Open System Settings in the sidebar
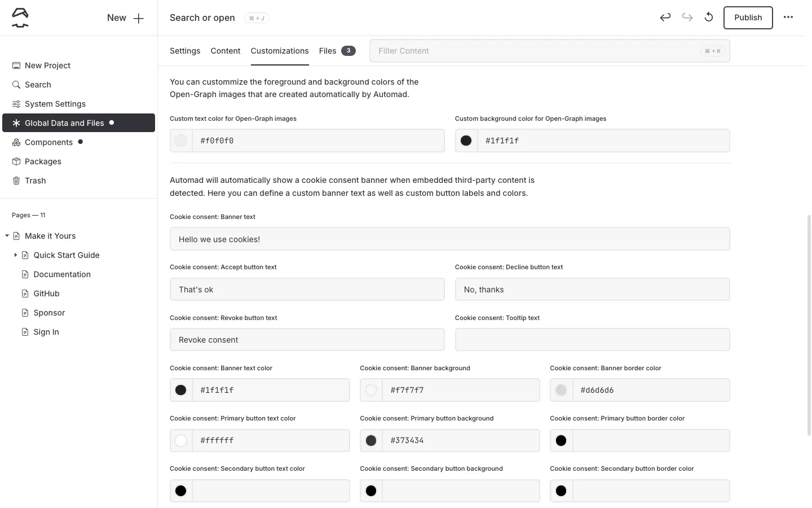The image size is (812, 508). pyautogui.click(x=55, y=104)
